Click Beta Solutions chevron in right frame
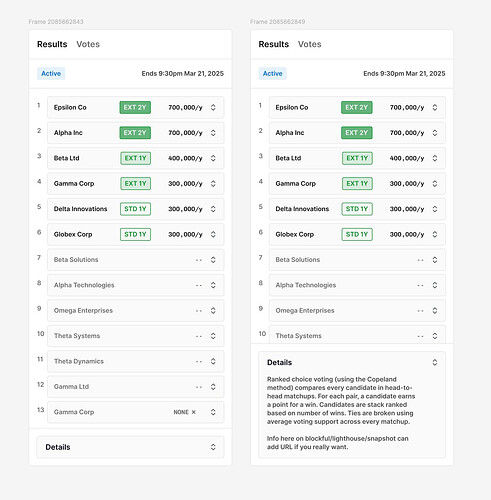Screen dimensions: 491x500 pyautogui.click(x=435, y=260)
